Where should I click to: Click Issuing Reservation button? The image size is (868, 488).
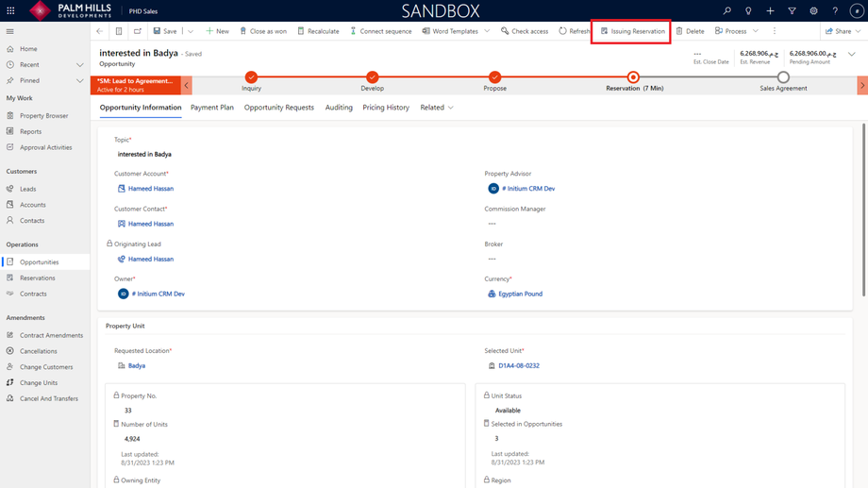tap(633, 31)
